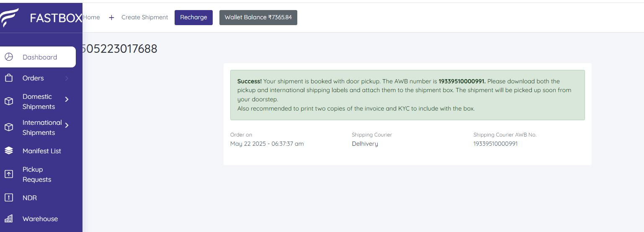Image resolution: width=644 pixels, height=232 pixels.
Task: Click the NDR exclamation icon
Action: (9, 198)
